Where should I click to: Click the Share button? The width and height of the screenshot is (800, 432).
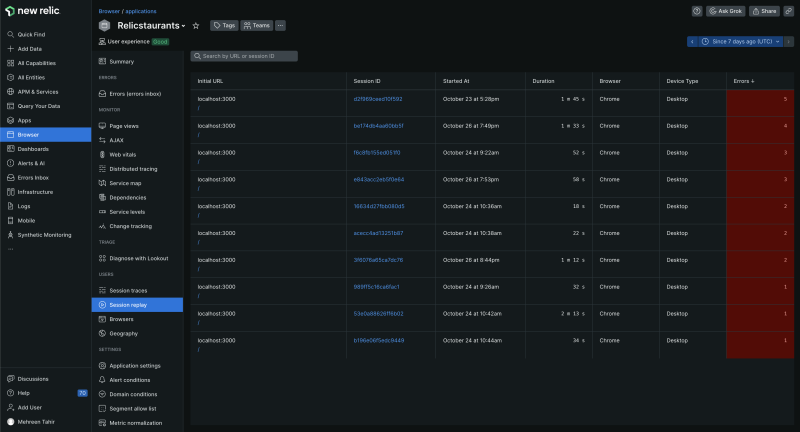click(x=765, y=11)
